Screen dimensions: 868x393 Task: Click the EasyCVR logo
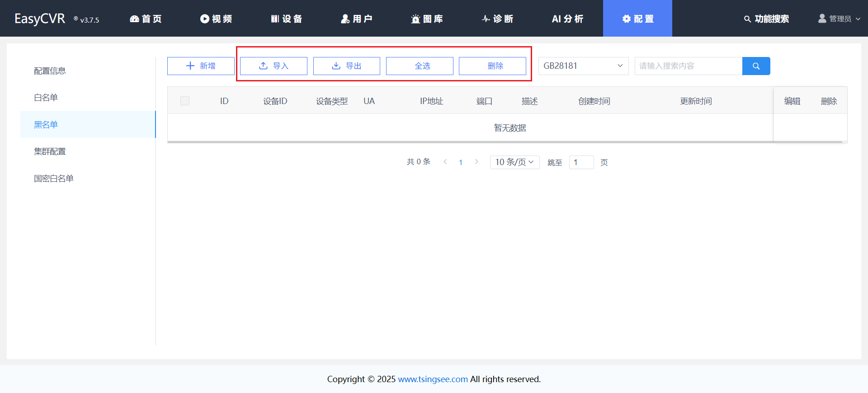(40, 19)
